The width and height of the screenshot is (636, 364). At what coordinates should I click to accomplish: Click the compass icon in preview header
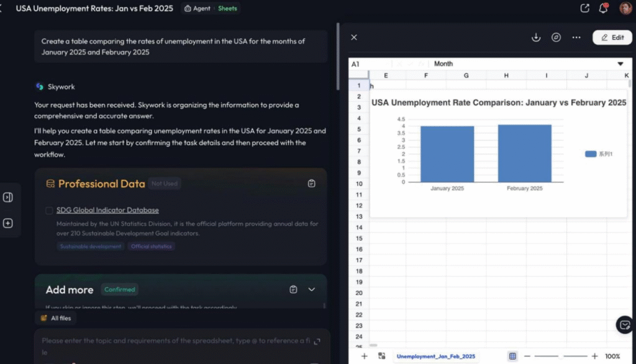coord(556,37)
